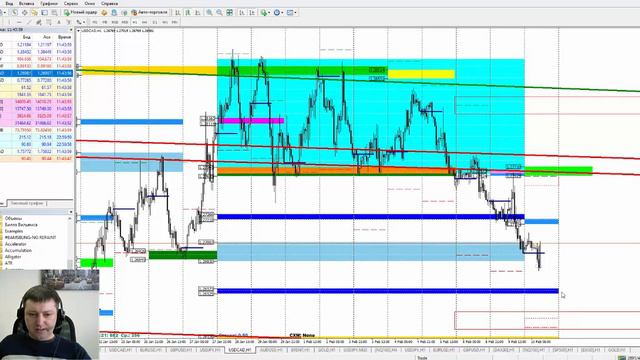Open the Тиковый график tab
The image size is (640, 360).
click(27, 203)
